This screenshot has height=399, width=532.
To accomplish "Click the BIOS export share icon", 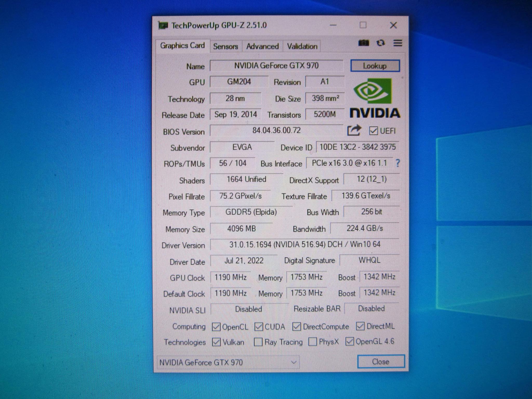I will coord(354,130).
